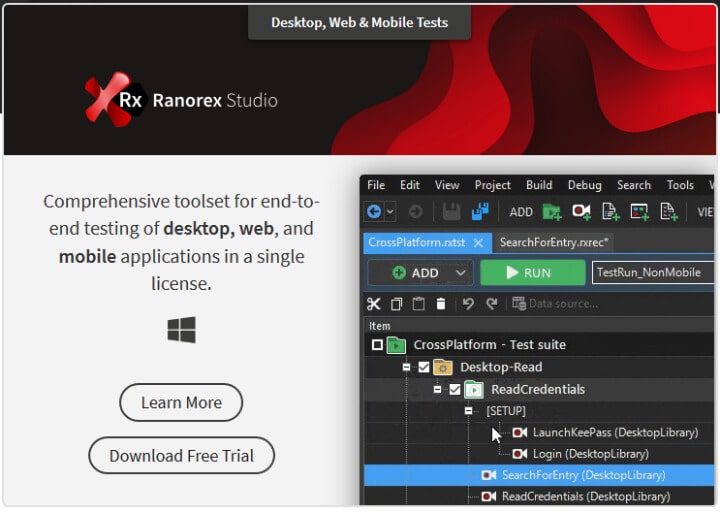Select the [SETUP] tree row
Image resolution: width=720 pixels, height=513 pixels.
tap(506, 411)
